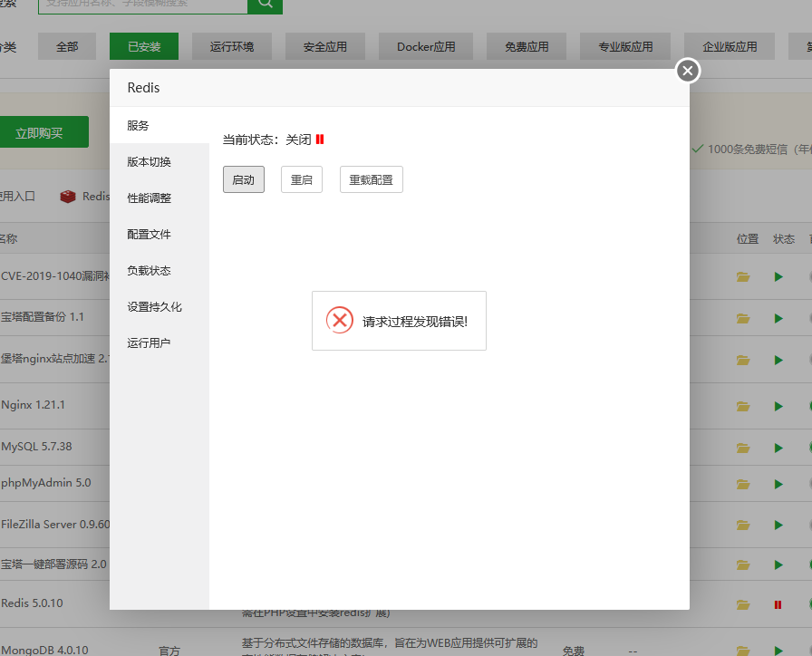Open folder location for MySQL 5.7.38
Screen dimensions: 812x656
click(x=743, y=448)
